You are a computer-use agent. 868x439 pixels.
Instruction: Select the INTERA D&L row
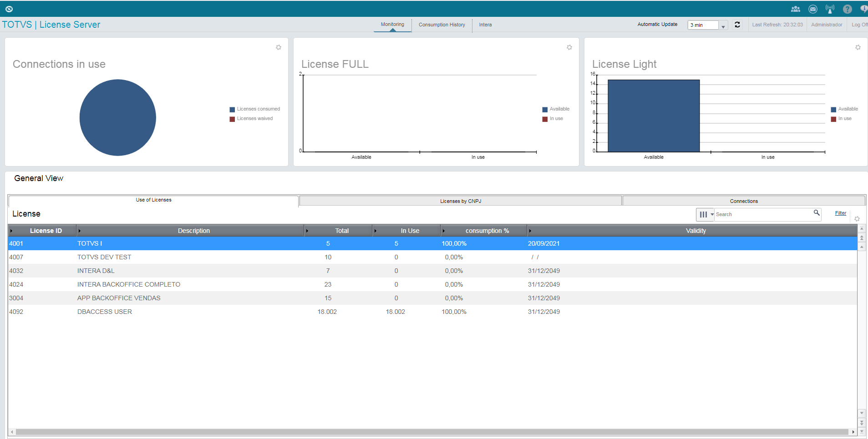432,271
